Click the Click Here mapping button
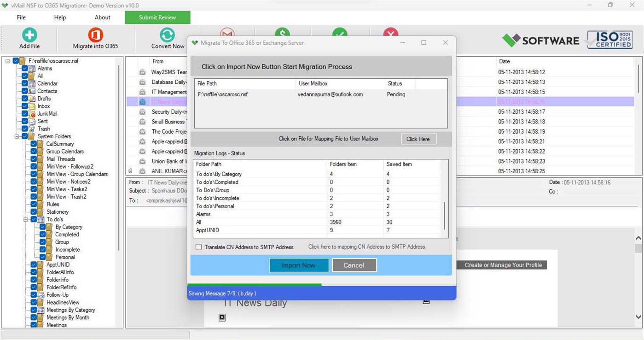 point(418,139)
